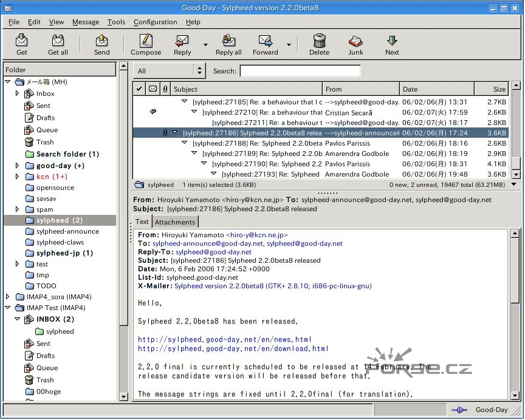The width and height of the screenshot is (525, 420).
Task: Click the mark column header checkmark icon
Action: (x=139, y=89)
